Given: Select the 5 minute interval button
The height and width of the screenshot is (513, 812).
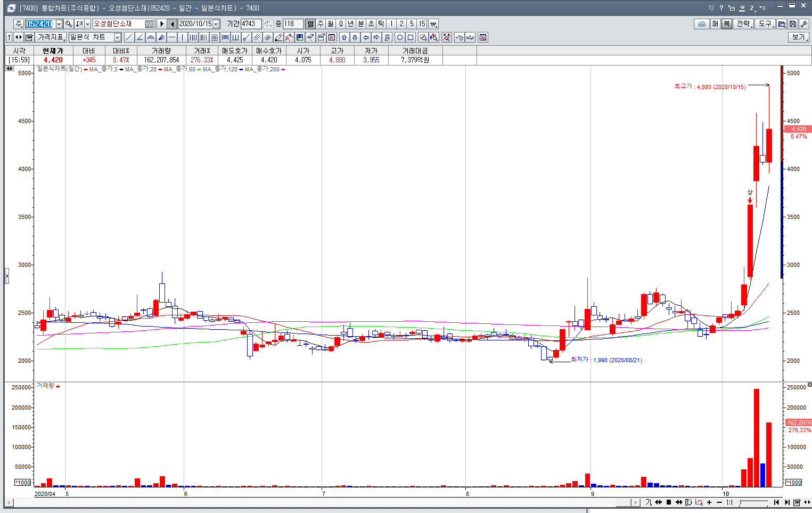Looking at the screenshot, I should click(x=412, y=24).
